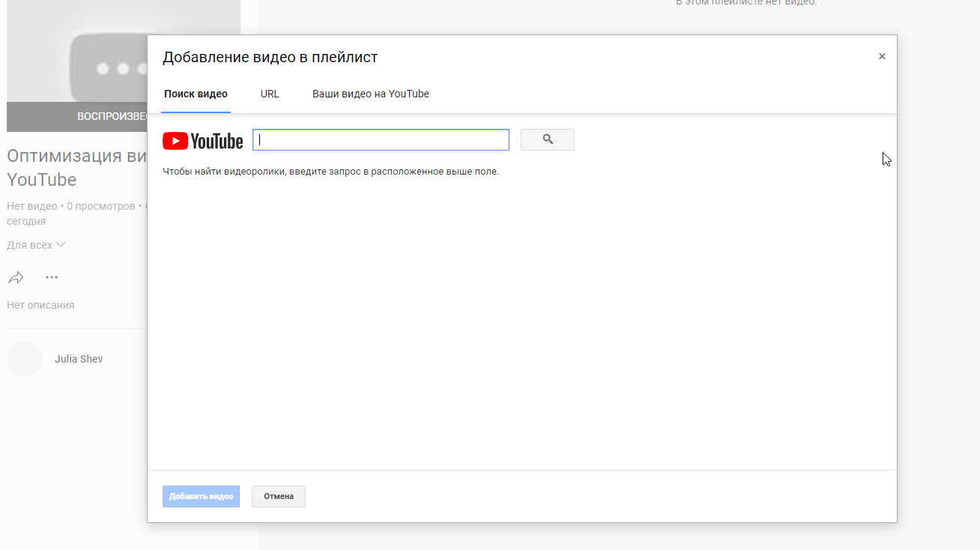Close the add video dialog
The height and width of the screenshot is (550, 980).
click(x=882, y=56)
